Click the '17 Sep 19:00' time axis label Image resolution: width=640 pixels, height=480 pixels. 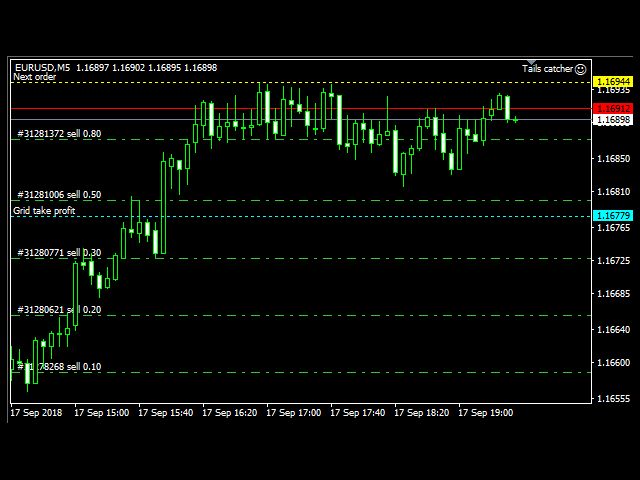click(486, 413)
